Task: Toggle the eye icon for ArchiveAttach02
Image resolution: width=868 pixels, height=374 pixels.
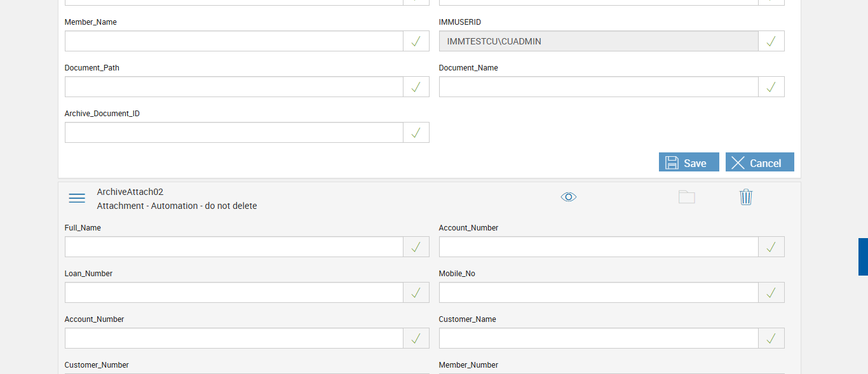Action: [569, 197]
